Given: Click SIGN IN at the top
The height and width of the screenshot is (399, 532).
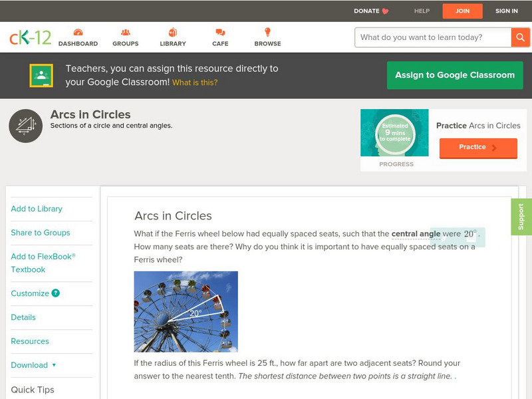Looking at the screenshot, I should [507, 11].
